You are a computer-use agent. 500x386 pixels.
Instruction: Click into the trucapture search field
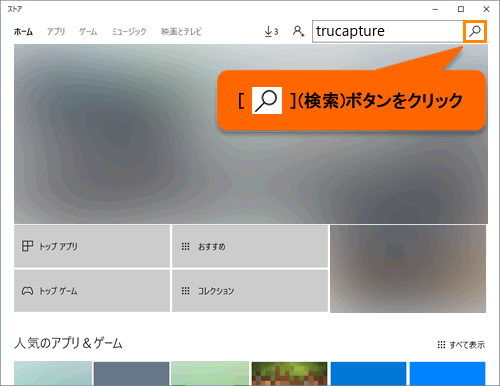click(x=388, y=31)
